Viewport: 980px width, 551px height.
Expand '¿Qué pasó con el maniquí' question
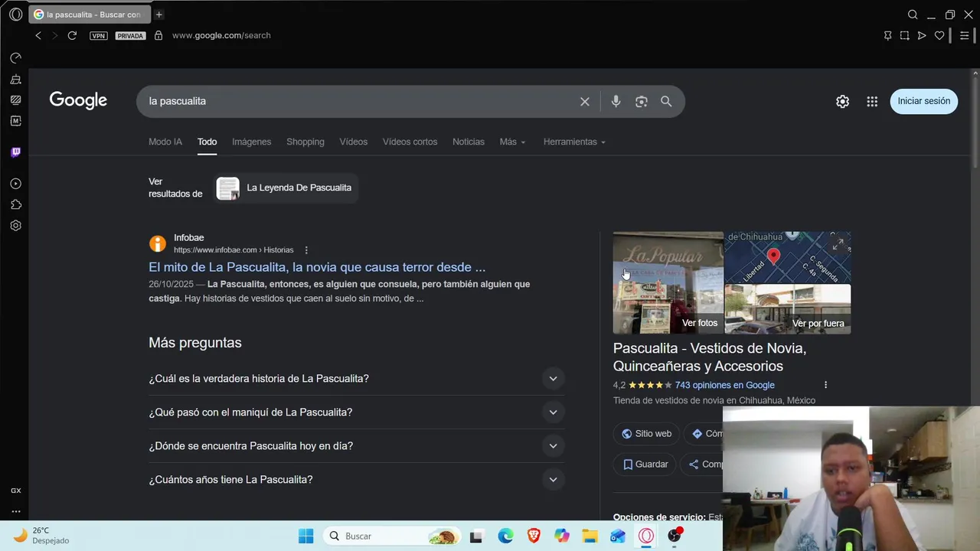tap(357, 412)
